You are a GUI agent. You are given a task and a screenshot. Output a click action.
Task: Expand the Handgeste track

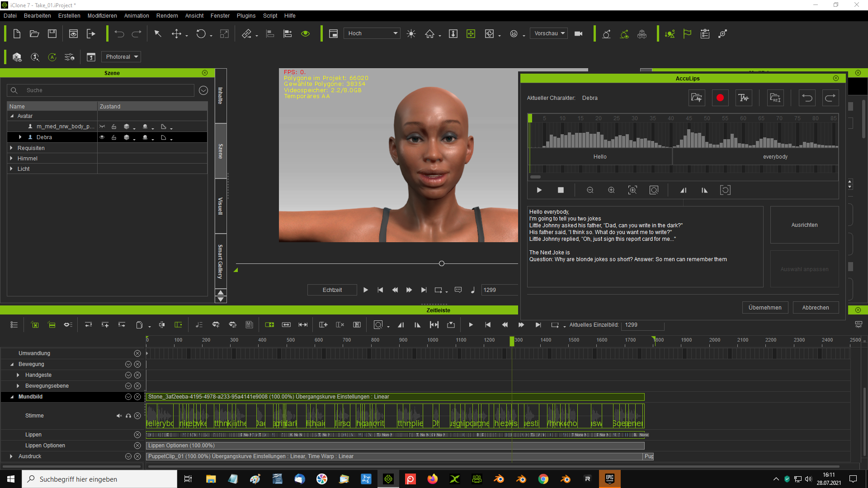click(x=18, y=375)
